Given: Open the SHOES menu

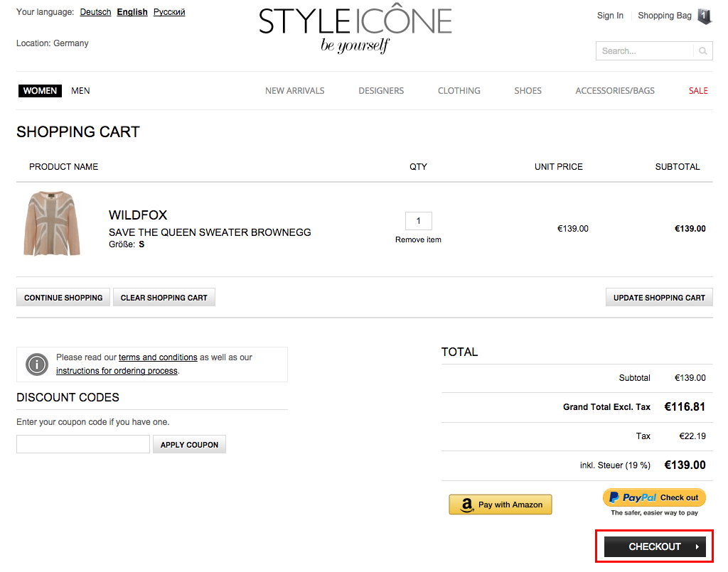Looking at the screenshot, I should point(528,91).
